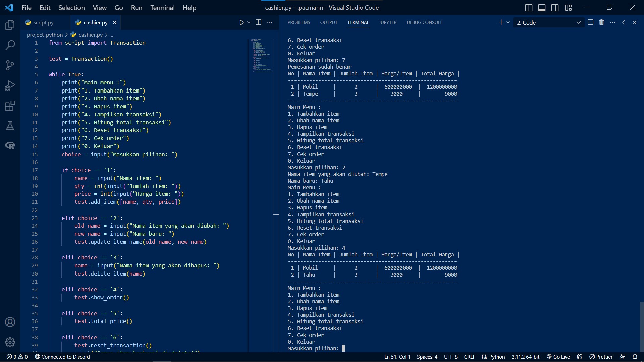The image size is (644, 362).
Task: Toggle the secondary side bar
Action: pos(555,7)
